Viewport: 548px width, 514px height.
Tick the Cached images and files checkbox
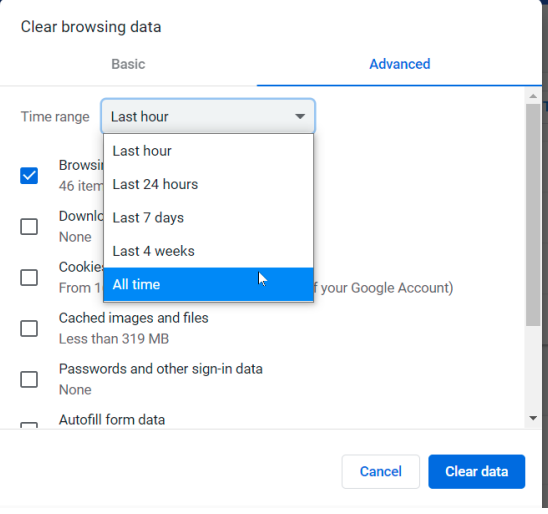tap(29, 328)
